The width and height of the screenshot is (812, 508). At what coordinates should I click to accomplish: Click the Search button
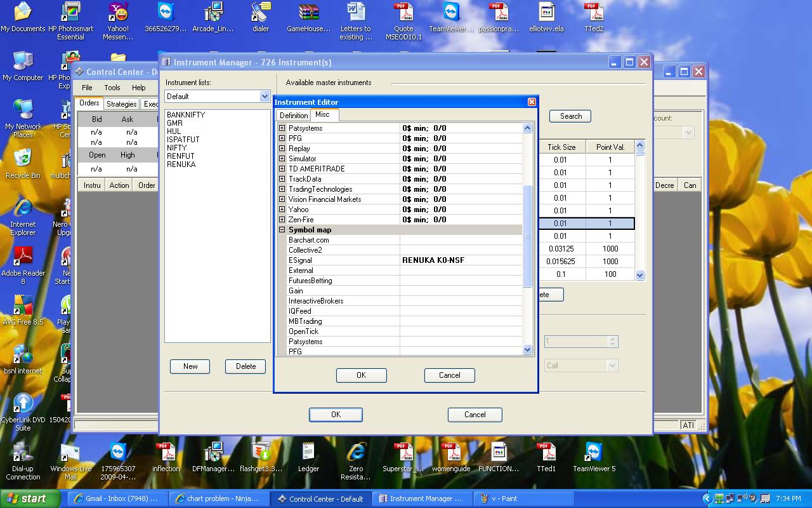570,116
